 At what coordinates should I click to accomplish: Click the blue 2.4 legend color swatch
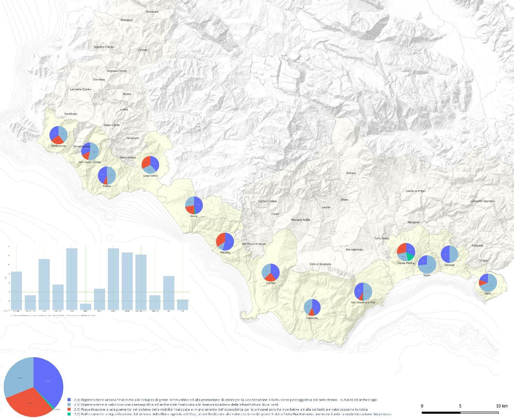point(69,400)
